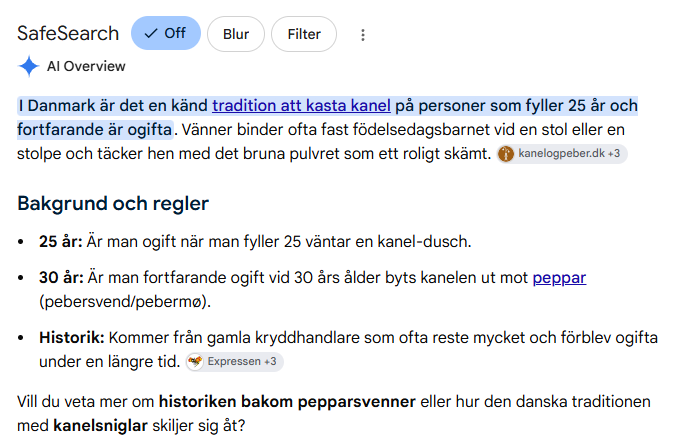675x446 pixels.
Task: Click the 'Bakgrund och regler' heading
Action: [113, 203]
